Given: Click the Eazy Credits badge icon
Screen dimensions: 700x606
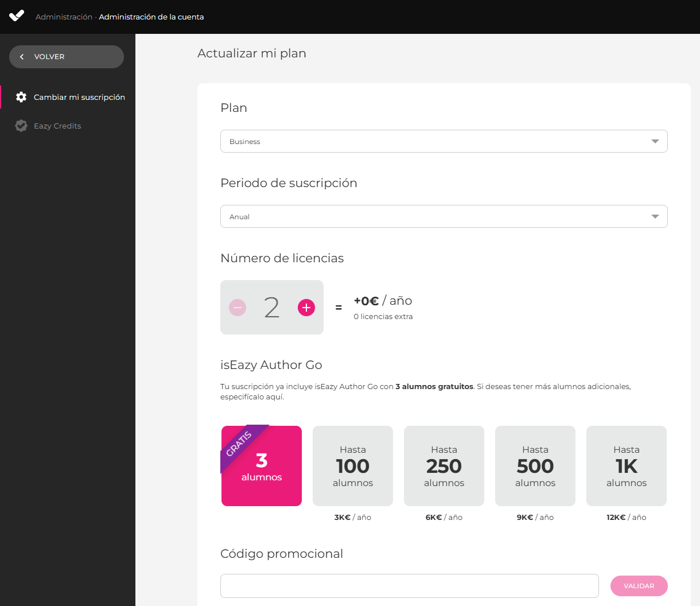Looking at the screenshot, I should (x=21, y=126).
